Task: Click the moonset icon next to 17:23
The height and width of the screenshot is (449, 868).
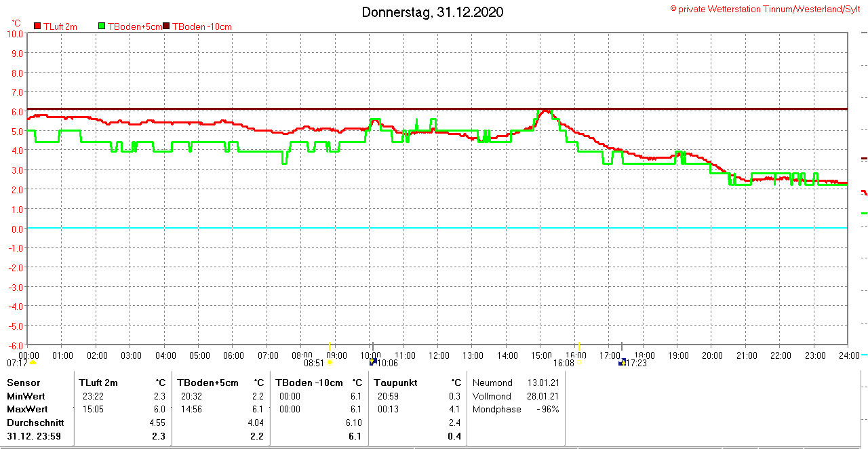Action: click(x=622, y=362)
